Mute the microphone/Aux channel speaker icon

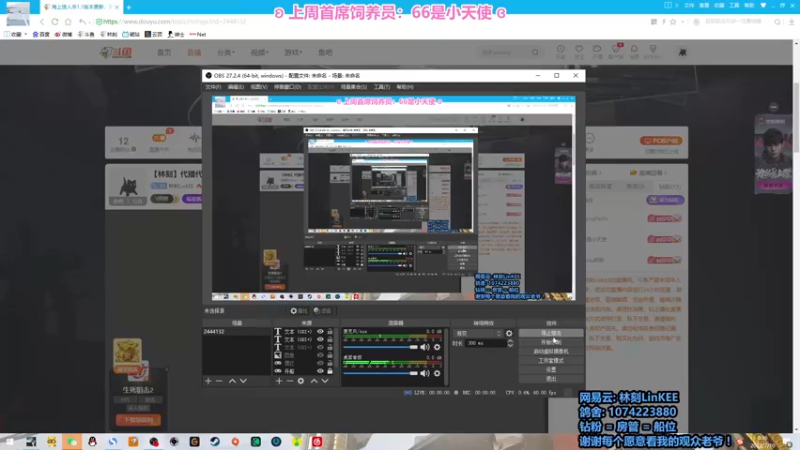click(424, 347)
